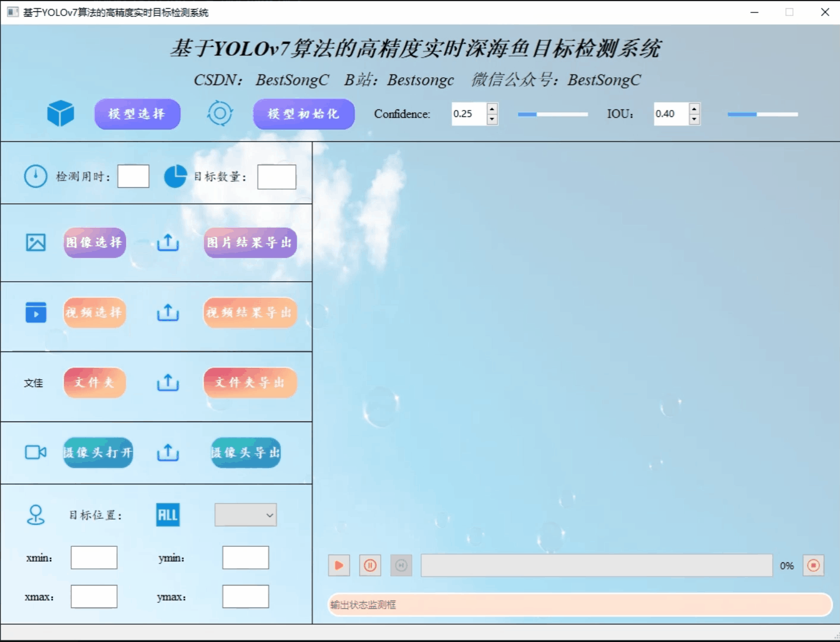Screen dimensions: 840x642
Task: Click the 输出状态监测框 status box
Action: coord(580,605)
